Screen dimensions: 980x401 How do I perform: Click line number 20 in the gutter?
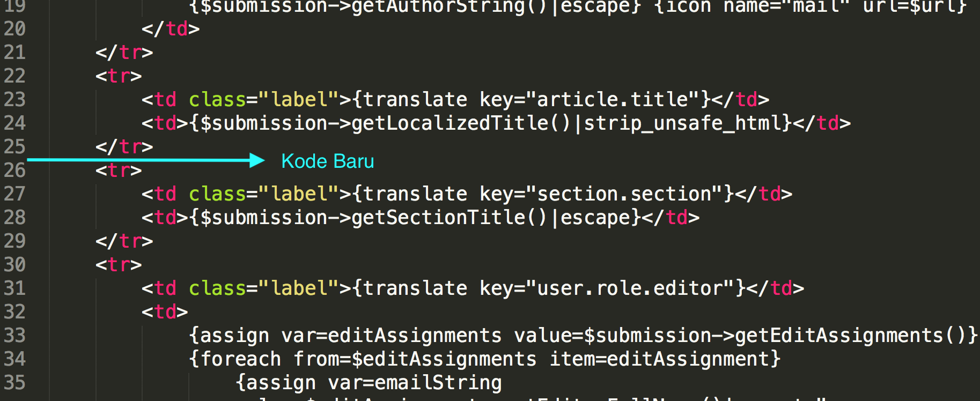[x=14, y=29]
